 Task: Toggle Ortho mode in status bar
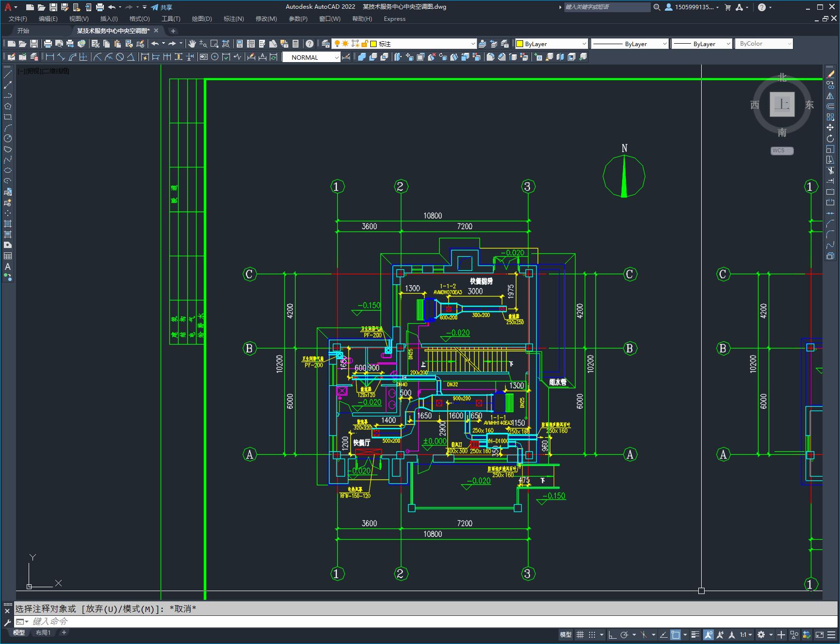pyautogui.click(x=612, y=635)
